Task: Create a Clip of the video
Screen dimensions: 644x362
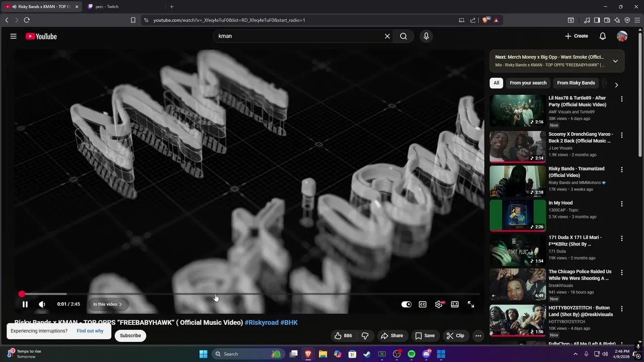Action: tap(455, 336)
